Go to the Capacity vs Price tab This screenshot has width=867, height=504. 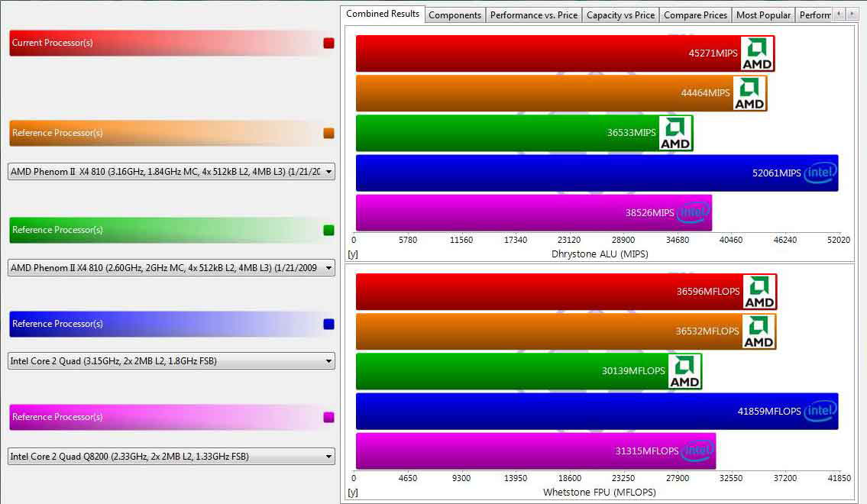tap(620, 15)
